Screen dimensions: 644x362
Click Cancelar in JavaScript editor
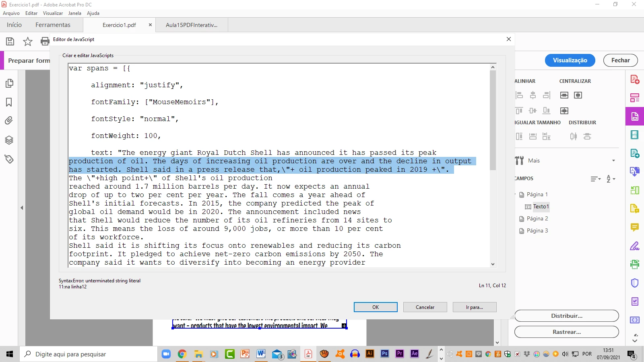pos(425,307)
